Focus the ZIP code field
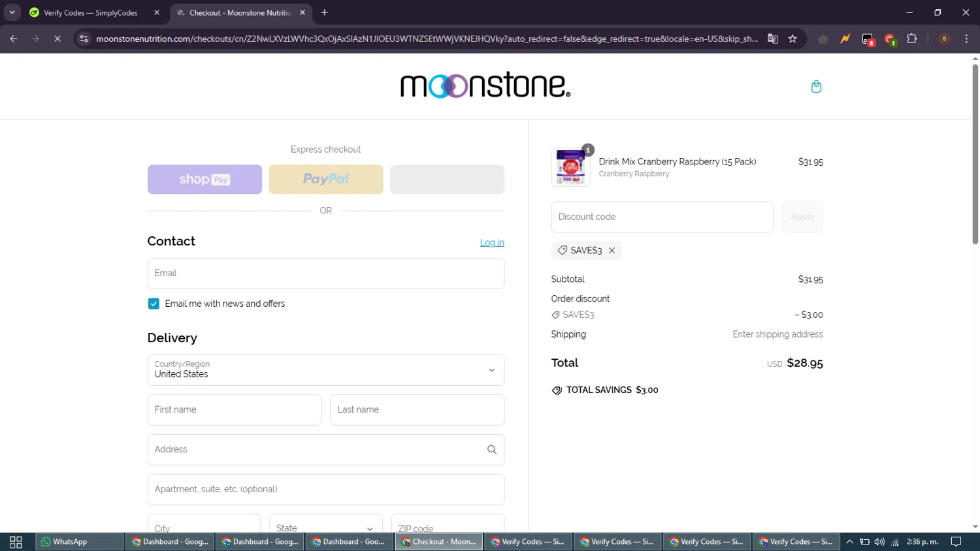The image size is (980, 551). 448,524
